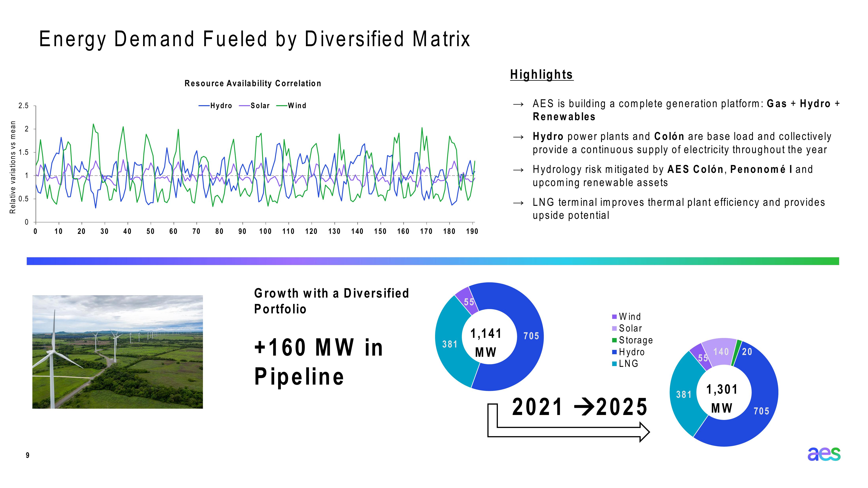Image resolution: width=868 pixels, height=488 pixels.
Task: Click the '100' x-axis tick label
Action: (265, 231)
